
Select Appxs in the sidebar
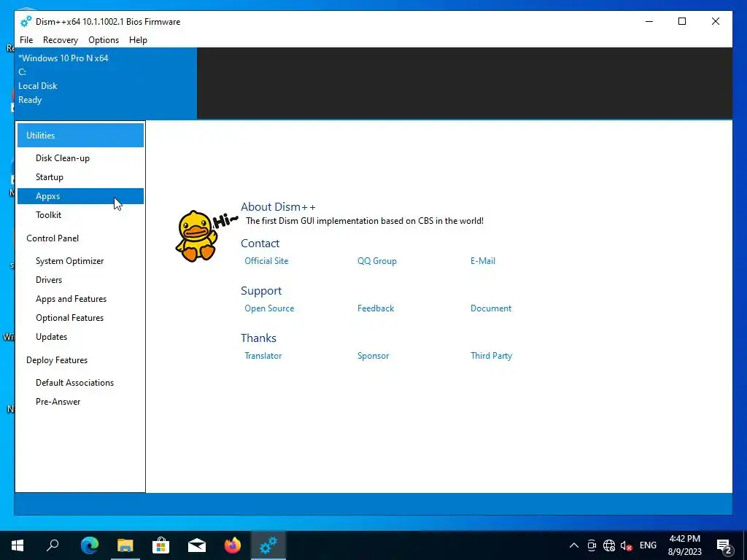pyautogui.click(x=80, y=196)
